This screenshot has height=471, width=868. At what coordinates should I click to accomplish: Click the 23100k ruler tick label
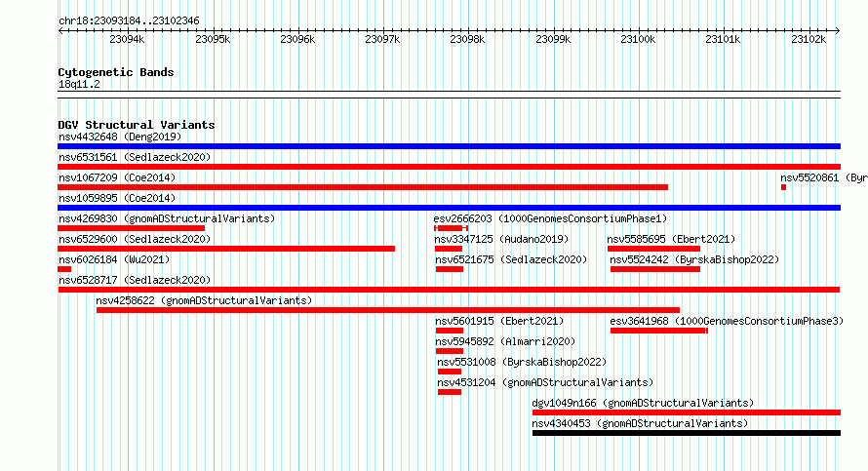[638, 39]
